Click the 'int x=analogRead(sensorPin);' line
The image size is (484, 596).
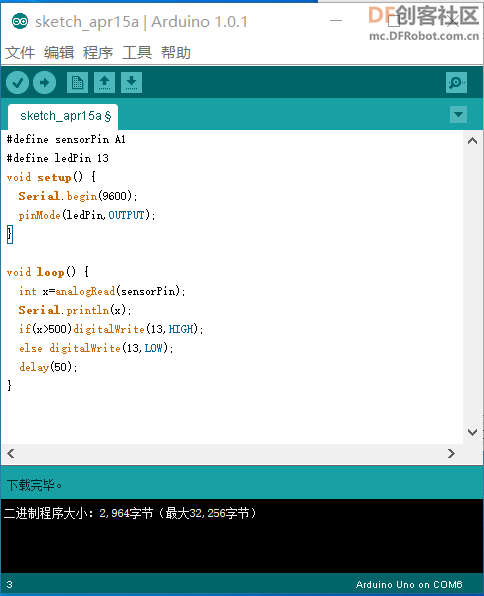(102, 291)
